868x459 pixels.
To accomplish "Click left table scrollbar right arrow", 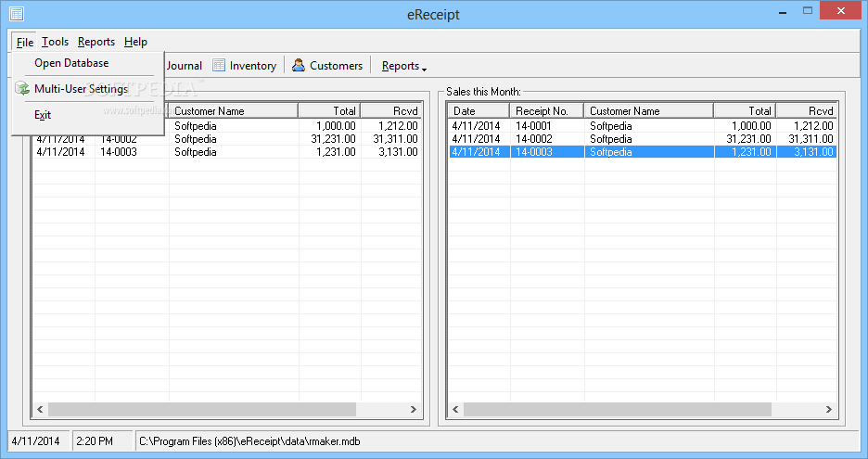I will coord(413,409).
